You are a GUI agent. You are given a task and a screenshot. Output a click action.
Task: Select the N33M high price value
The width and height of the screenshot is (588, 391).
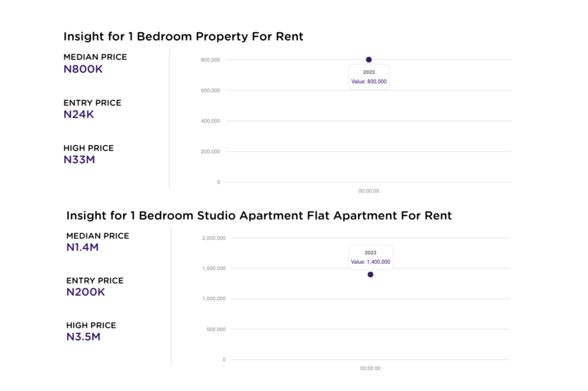pyautogui.click(x=79, y=160)
